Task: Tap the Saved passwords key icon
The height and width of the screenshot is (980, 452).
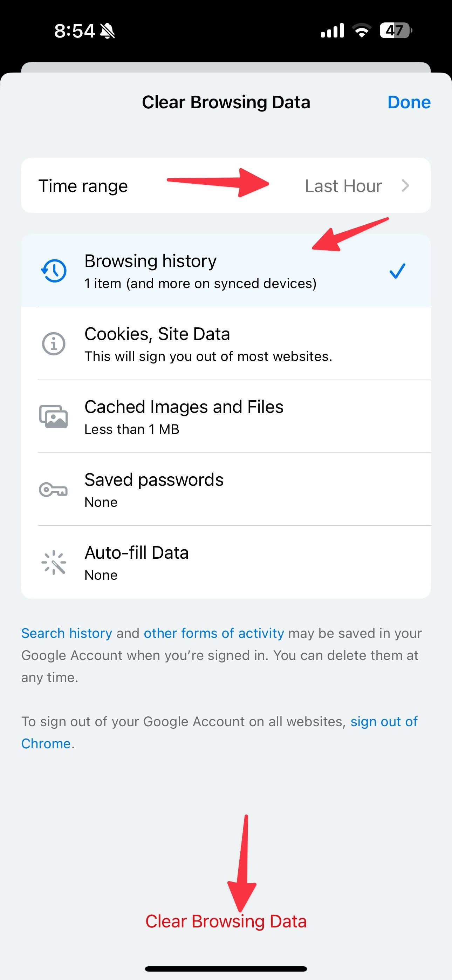Action: 53,490
